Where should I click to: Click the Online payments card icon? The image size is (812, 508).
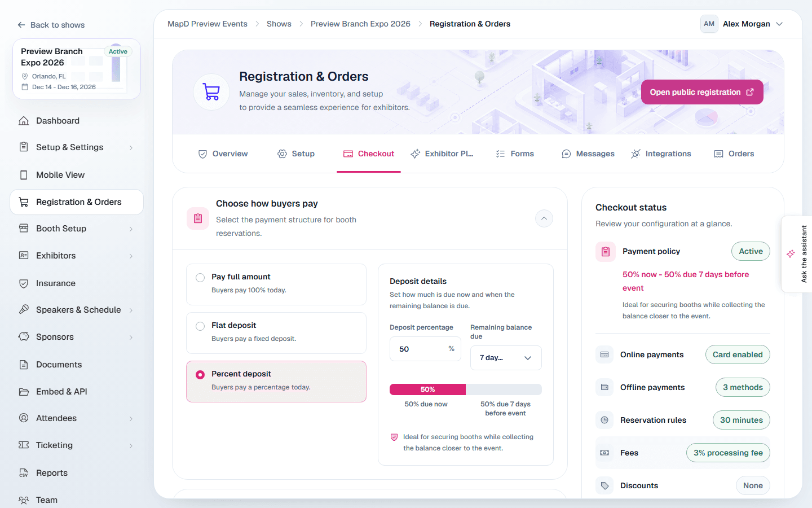point(604,354)
